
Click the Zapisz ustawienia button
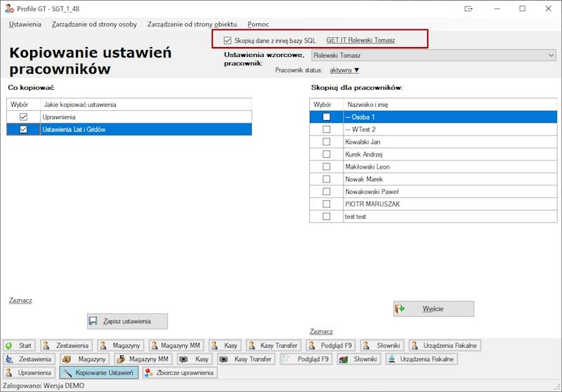point(127,322)
